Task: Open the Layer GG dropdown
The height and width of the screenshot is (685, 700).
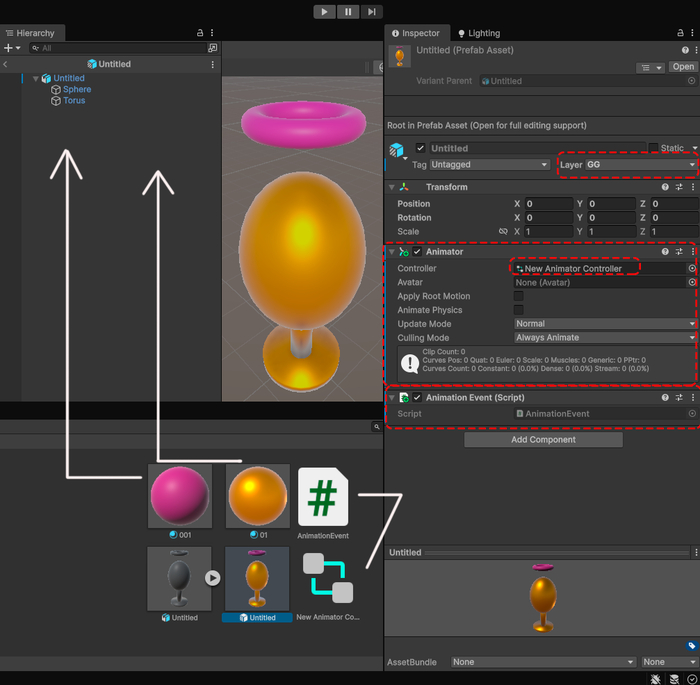Action: pyautogui.click(x=640, y=164)
